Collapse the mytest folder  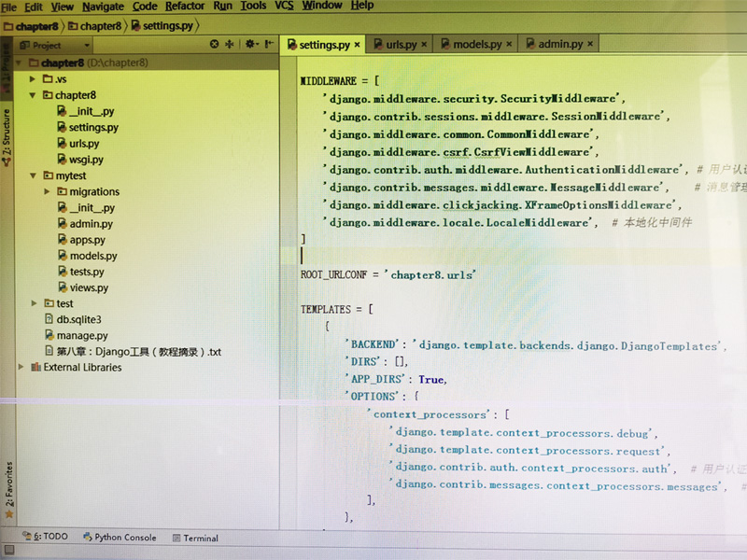tap(33, 175)
